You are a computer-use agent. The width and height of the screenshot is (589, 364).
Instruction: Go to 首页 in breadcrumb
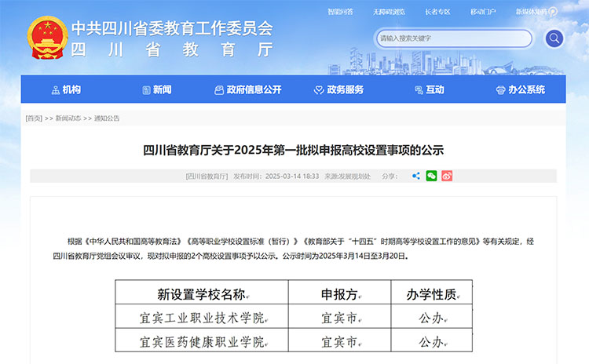coord(34,118)
